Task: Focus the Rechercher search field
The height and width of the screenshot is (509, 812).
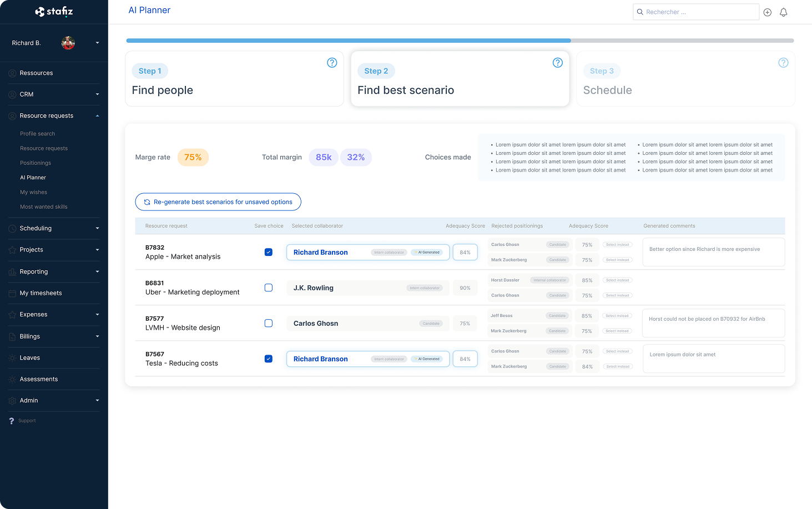Action: pos(696,12)
